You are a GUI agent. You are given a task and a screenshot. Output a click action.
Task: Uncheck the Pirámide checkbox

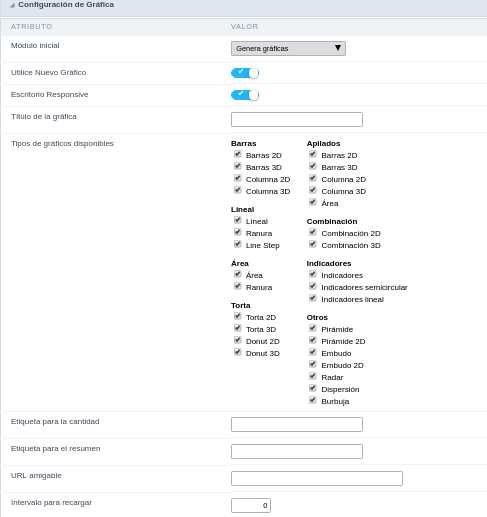(x=312, y=328)
